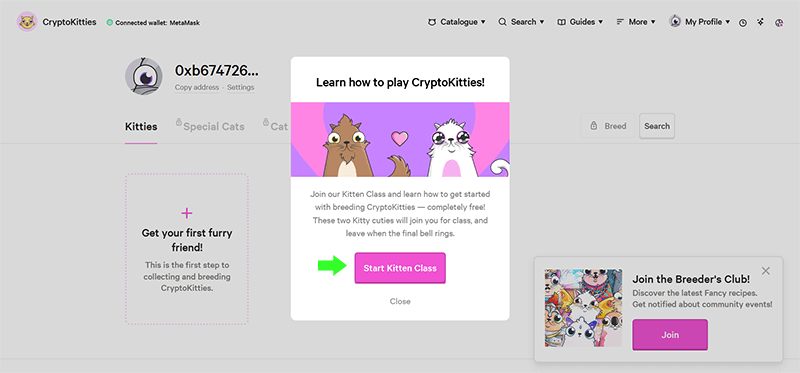The image size is (800, 373).
Task: Open the Catalogue dropdown menu
Action: pos(457,22)
